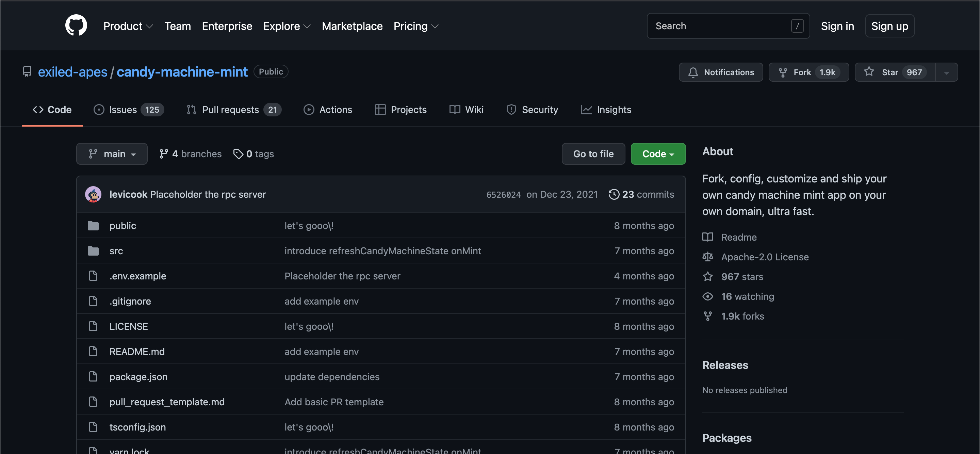This screenshot has height=454, width=980.
Task: Click the Team nav link
Action: pyautogui.click(x=178, y=26)
